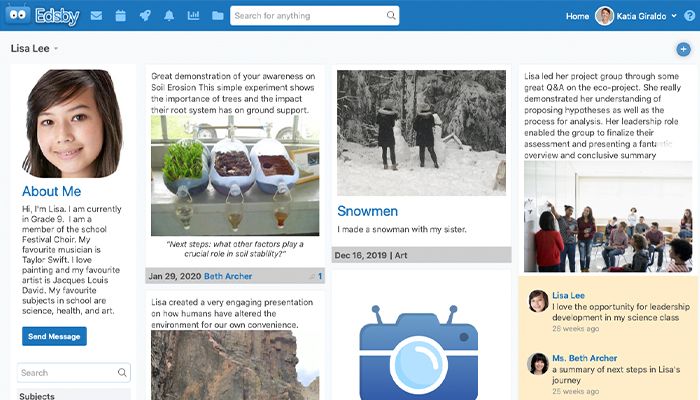Open the soil erosion experiment photo
The height and width of the screenshot is (400, 700).
click(x=235, y=175)
